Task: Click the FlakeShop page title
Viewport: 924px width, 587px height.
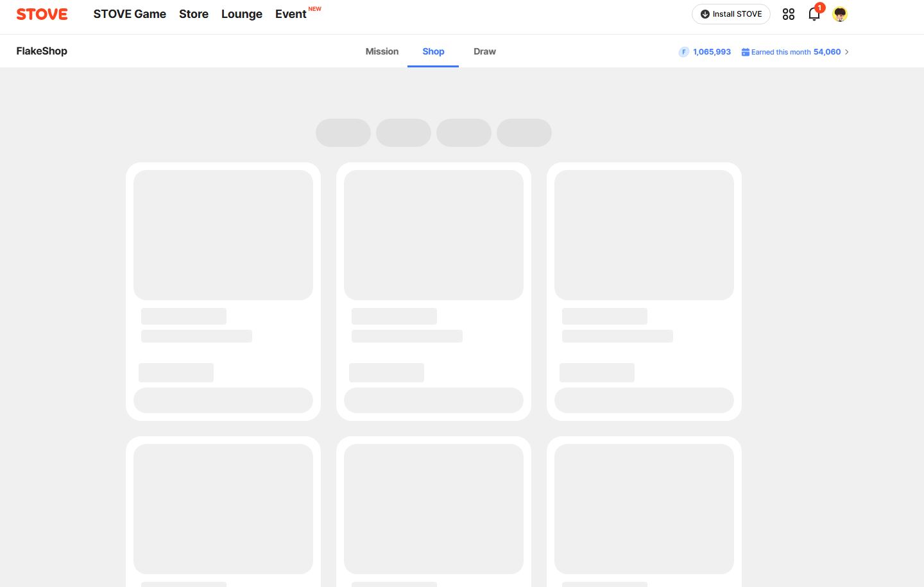Action: tap(42, 51)
